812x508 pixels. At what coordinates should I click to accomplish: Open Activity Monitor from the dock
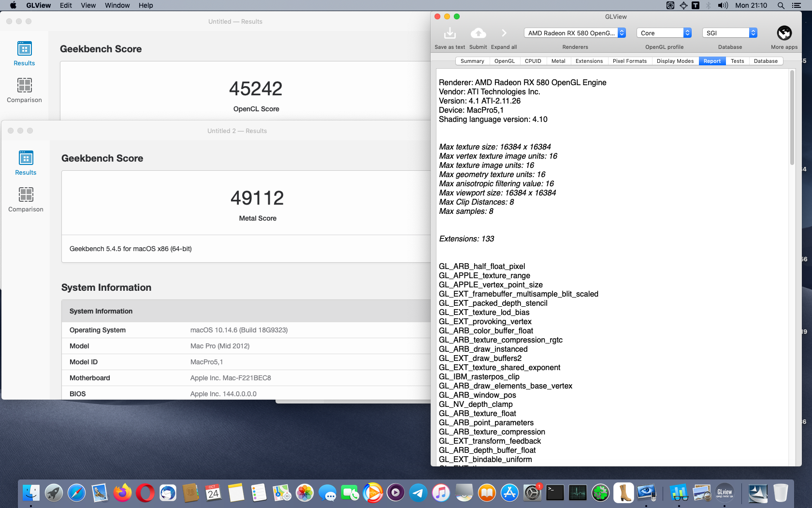tap(578, 493)
